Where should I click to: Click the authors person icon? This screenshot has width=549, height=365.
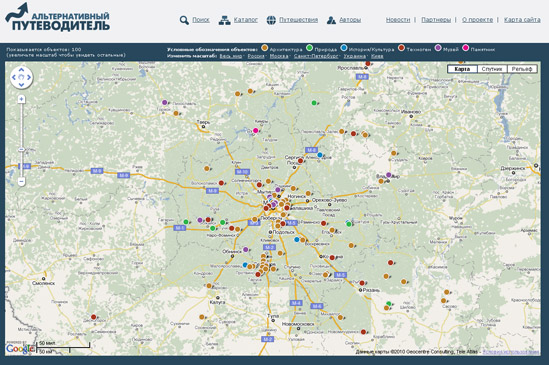click(331, 20)
